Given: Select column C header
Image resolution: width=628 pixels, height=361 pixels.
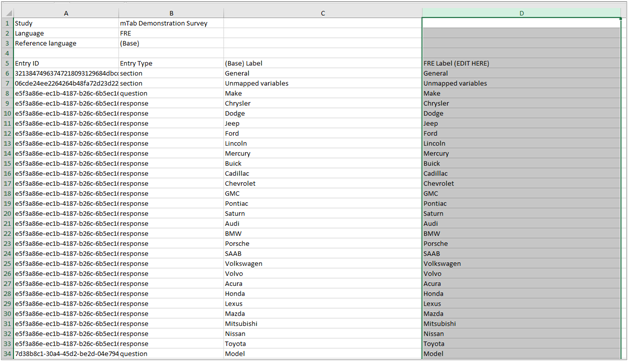Looking at the screenshot, I should (323, 13).
